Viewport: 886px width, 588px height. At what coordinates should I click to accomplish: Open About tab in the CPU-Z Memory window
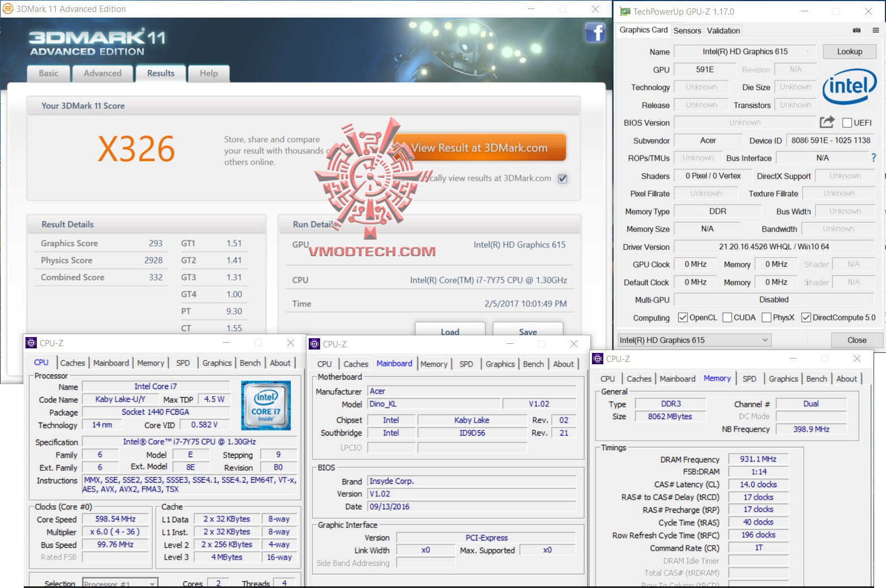click(x=846, y=379)
